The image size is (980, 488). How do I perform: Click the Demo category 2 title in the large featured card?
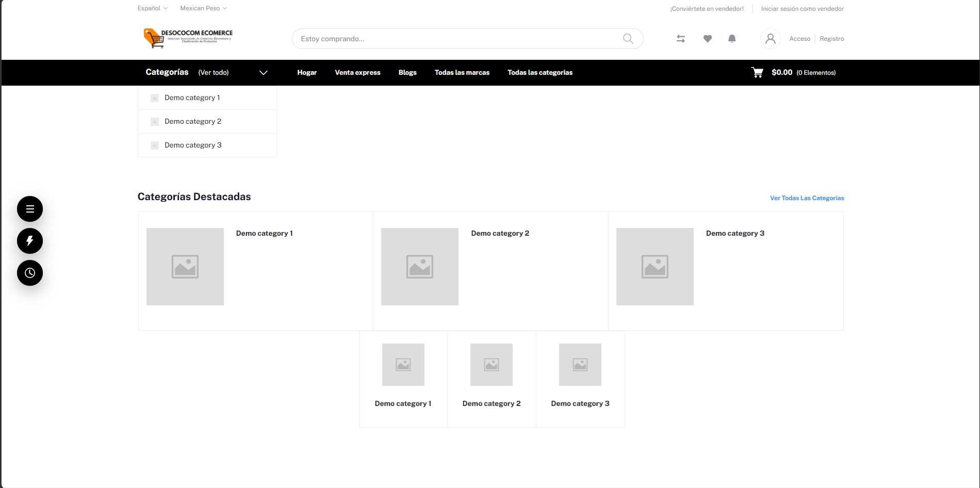[500, 233]
